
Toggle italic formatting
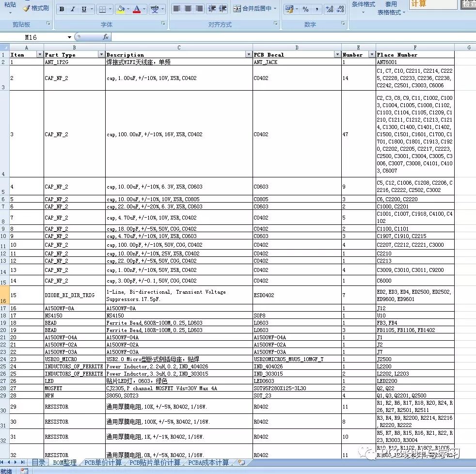point(73,9)
